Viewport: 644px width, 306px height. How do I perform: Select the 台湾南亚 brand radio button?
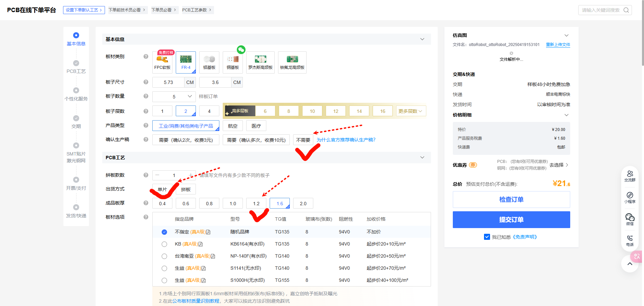164,256
